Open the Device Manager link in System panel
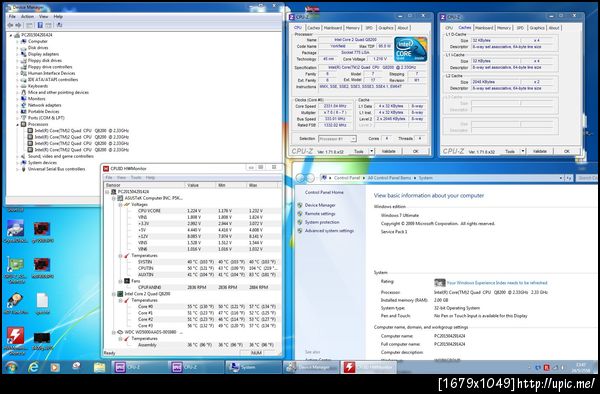Viewport: 600px width, 394px height. 320,205
